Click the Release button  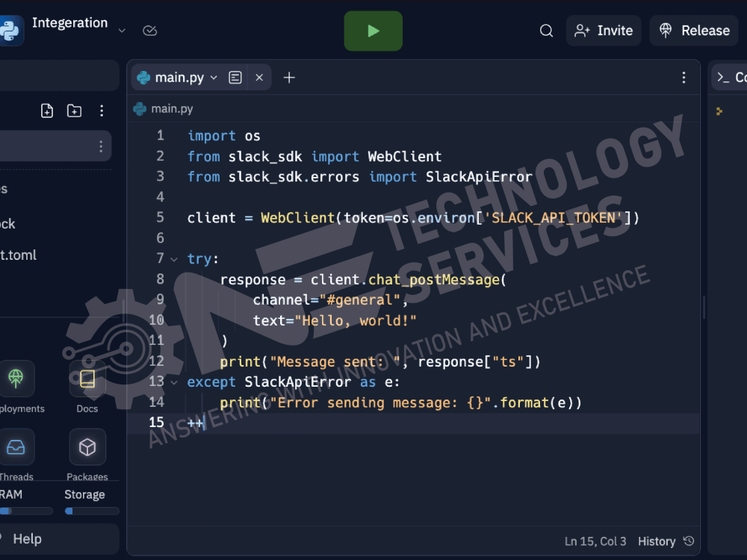point(693,31)
